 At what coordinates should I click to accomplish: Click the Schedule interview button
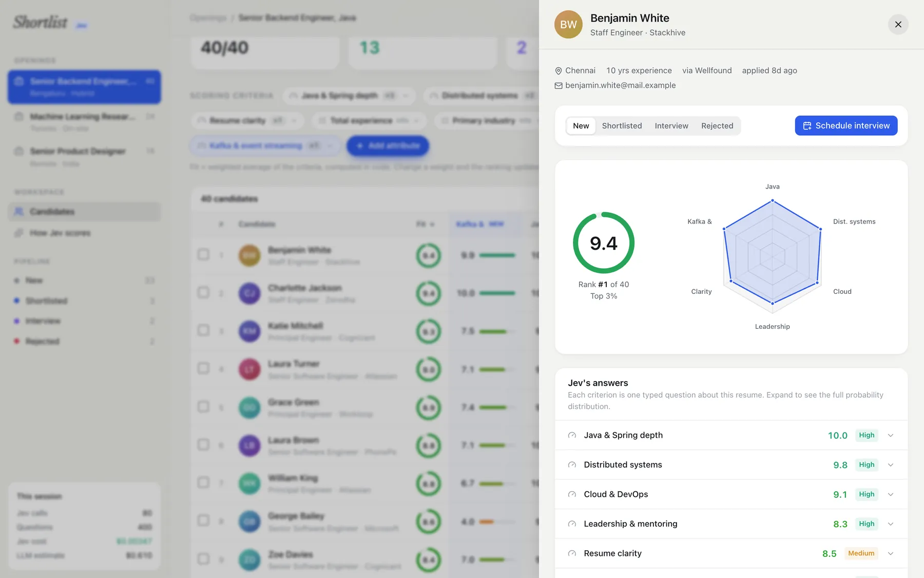pyautogui.click(x=846, y=125)
